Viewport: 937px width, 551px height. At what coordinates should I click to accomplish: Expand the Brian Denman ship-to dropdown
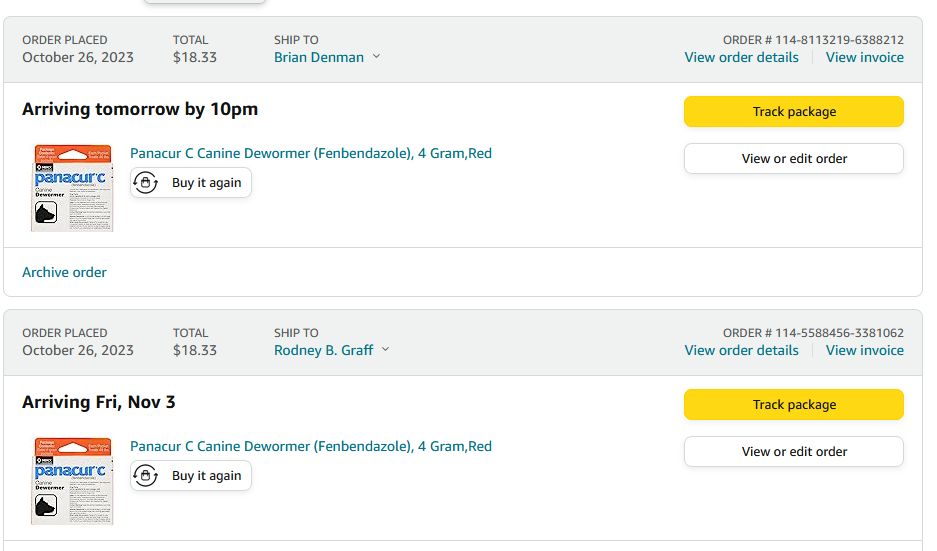coord(377,57)
